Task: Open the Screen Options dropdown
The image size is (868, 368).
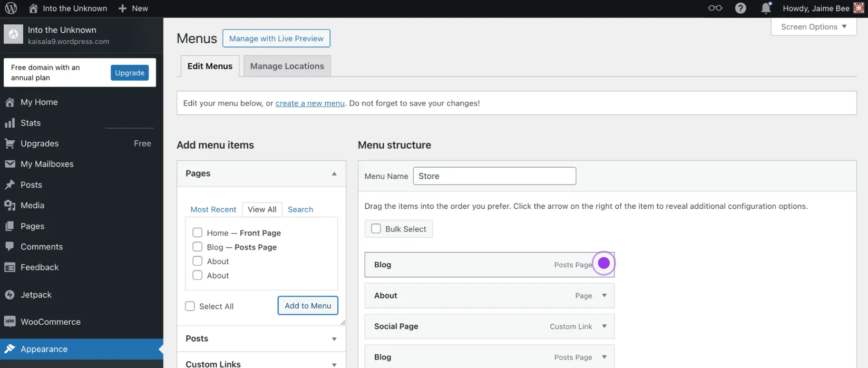Action: (814, 27)
